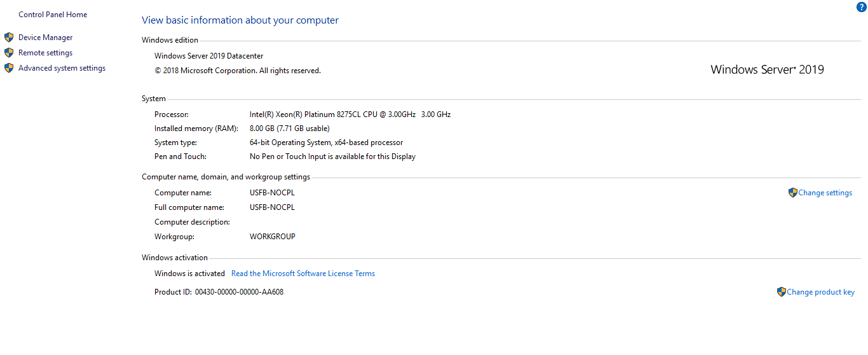
Task: Open the Device Manager link
Action: [46, 38]
